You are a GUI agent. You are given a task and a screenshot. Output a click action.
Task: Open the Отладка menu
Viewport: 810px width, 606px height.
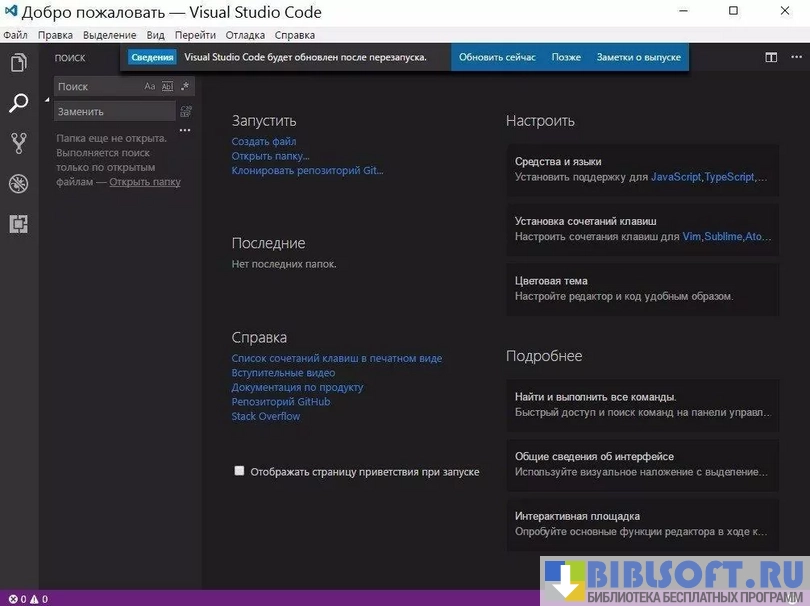point(245,35)
